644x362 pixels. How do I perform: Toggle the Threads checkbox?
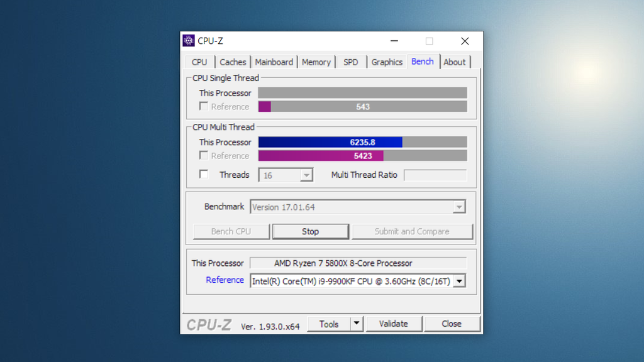(x=203, y=174)
